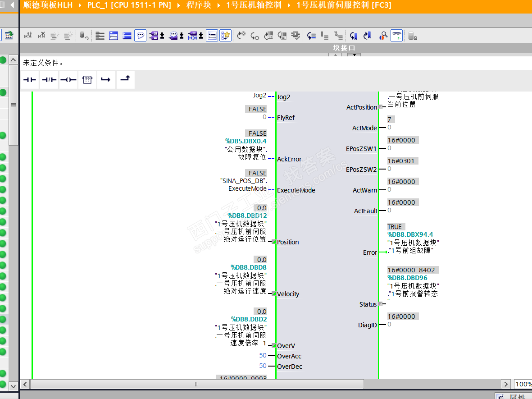Insert an empty box from favorites
The image size is (532, 399).
87,80
